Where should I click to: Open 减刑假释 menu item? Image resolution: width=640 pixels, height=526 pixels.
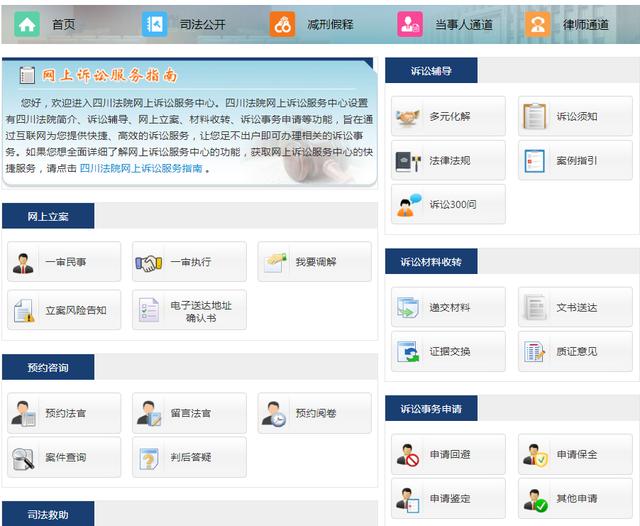330,24
